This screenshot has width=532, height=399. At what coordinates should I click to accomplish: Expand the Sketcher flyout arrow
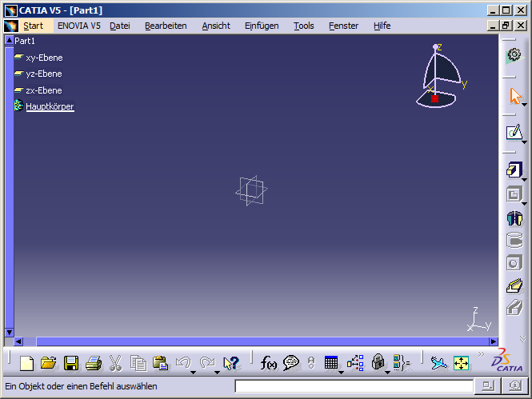pyautogui.click(x=524, y=142)
